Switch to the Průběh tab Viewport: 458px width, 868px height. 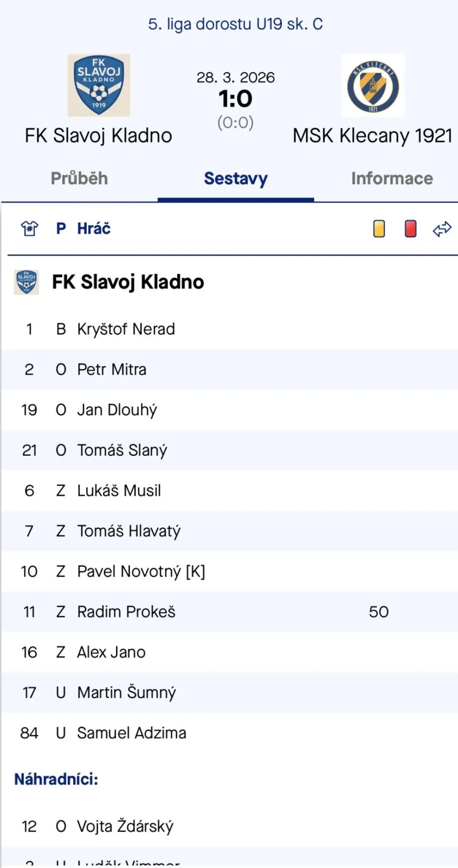(79, 178)
